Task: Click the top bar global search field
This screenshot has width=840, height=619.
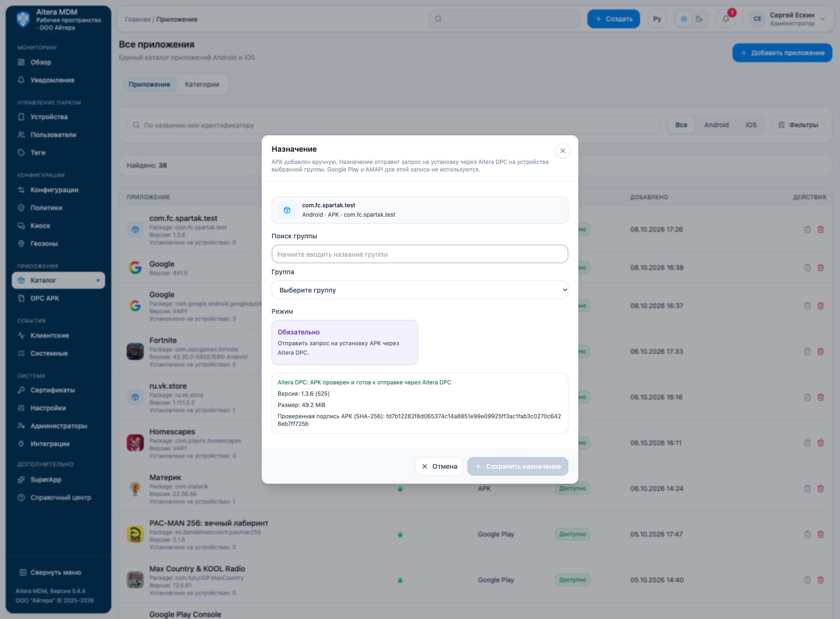Action: (504, 19)
